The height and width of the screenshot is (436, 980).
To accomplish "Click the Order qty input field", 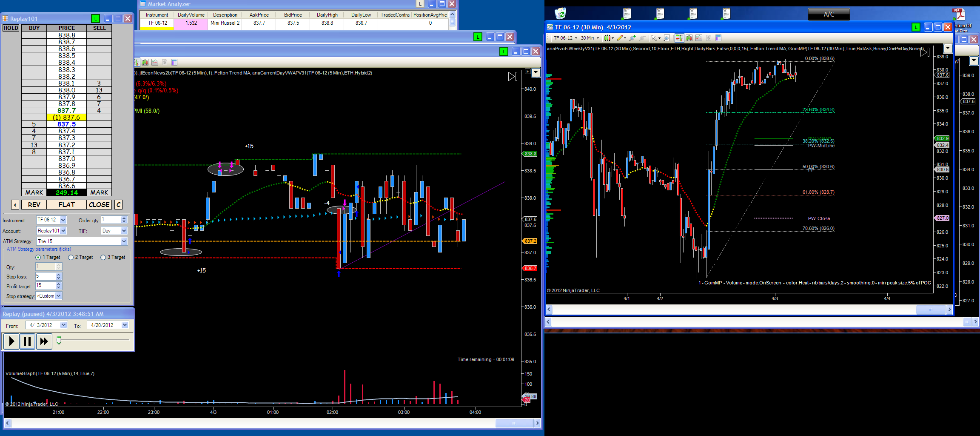I will click(111, 220).
